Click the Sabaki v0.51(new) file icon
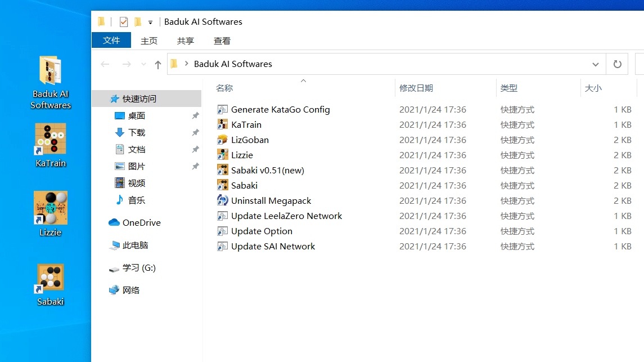Image resolution: width=644 pixels, height=362 pixels. pyautogui.click(x=222, y=171)
